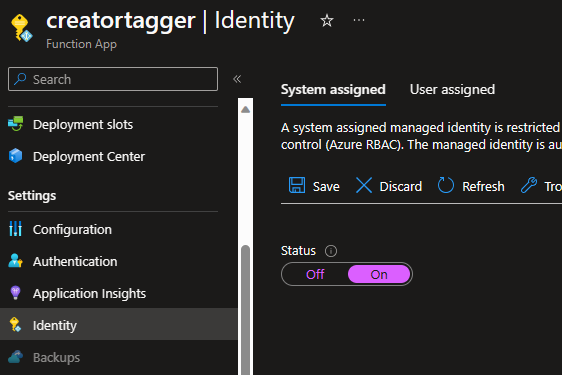Click the Save disk icon
The image size is (562, 375).
point(297,186)
